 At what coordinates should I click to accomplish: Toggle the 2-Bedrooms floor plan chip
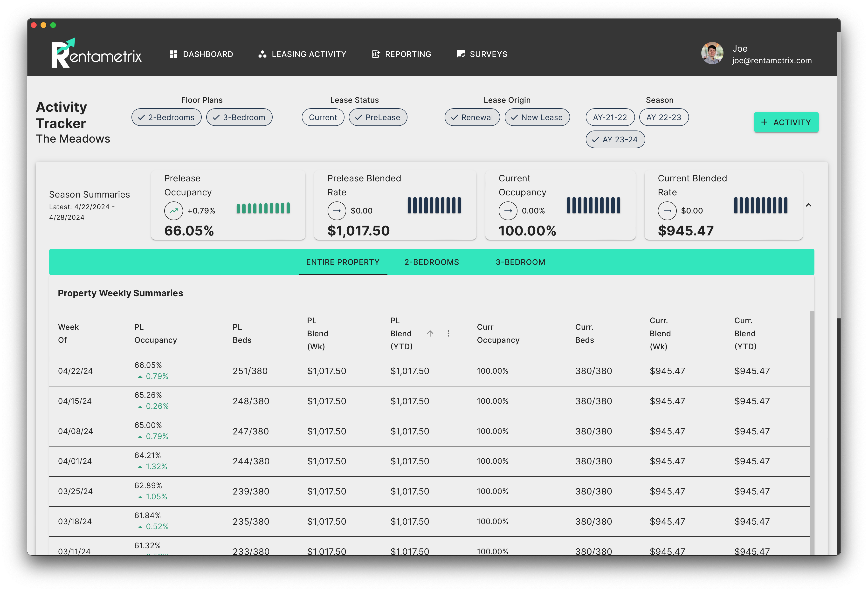click(166, 117)
